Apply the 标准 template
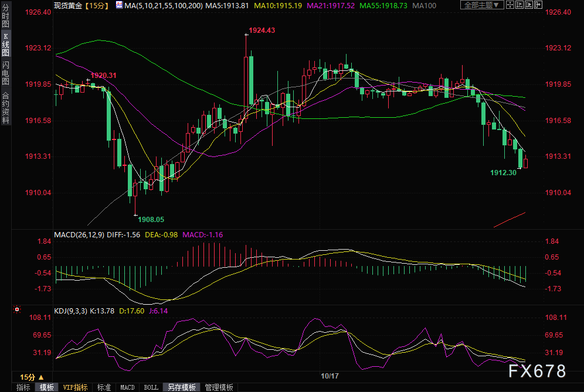 click(104, 387)
